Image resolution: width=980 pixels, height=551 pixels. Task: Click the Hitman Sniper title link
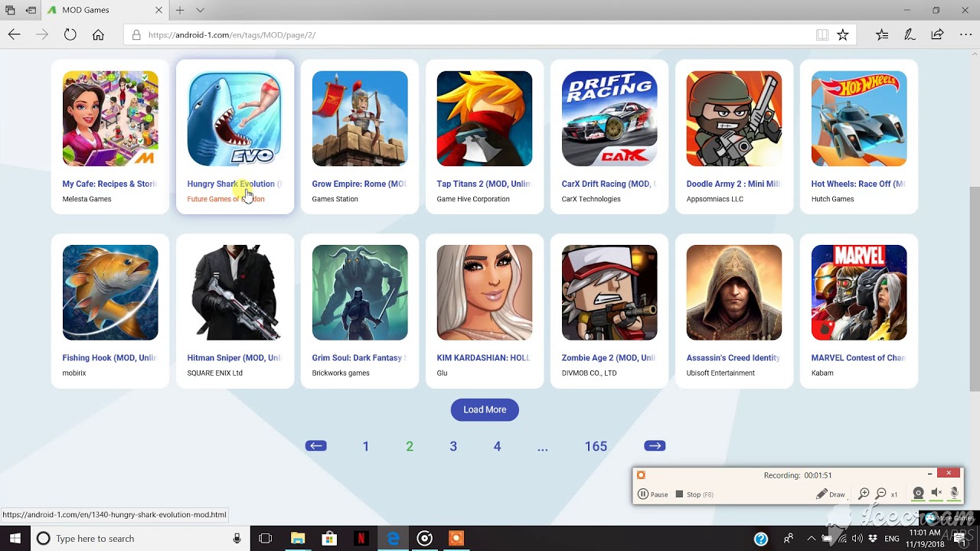point(235,357)
